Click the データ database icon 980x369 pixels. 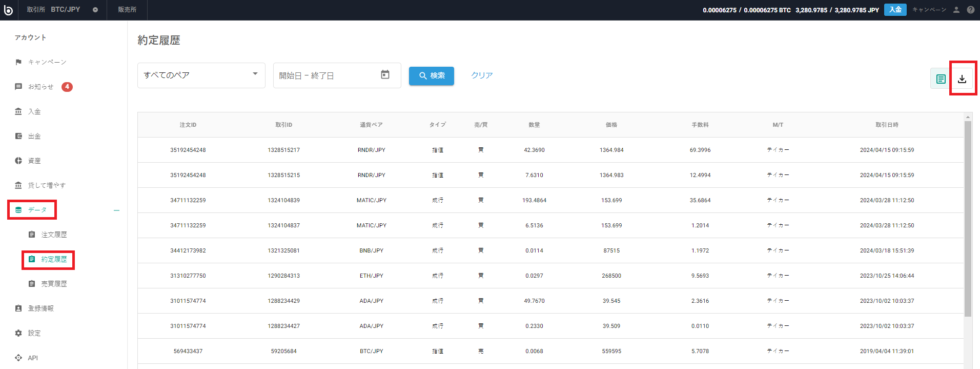pos(18,210)
